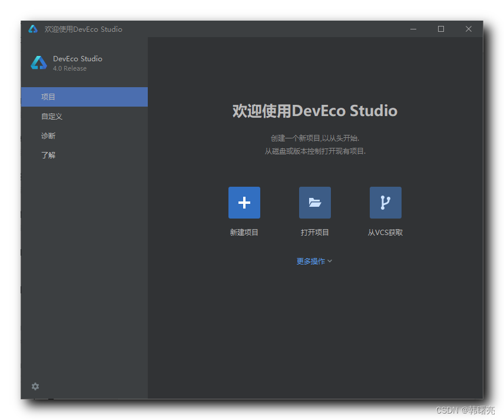The height and width of the screenshot is (420, 504).
Task: Switch to the 自定义 tab
Action: point(52,117)
